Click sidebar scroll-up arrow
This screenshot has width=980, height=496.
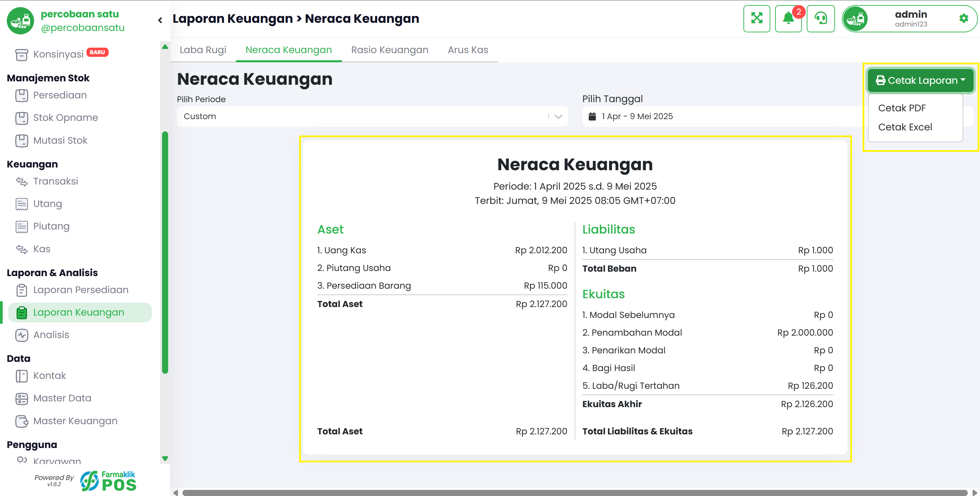[165, 47]
